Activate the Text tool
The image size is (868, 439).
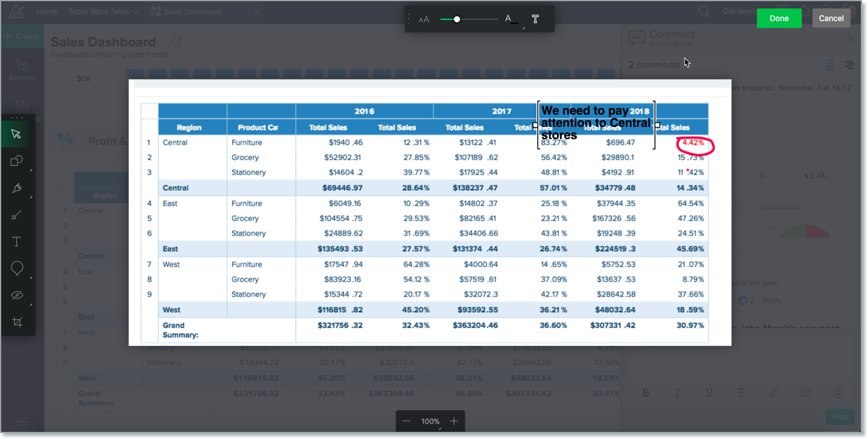(16, 242)
